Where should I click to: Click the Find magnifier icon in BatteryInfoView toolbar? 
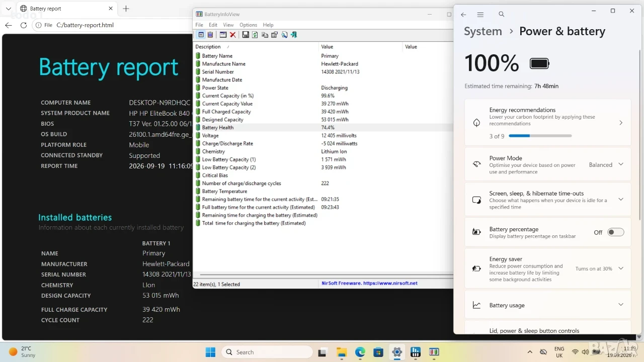pos(284,35)
